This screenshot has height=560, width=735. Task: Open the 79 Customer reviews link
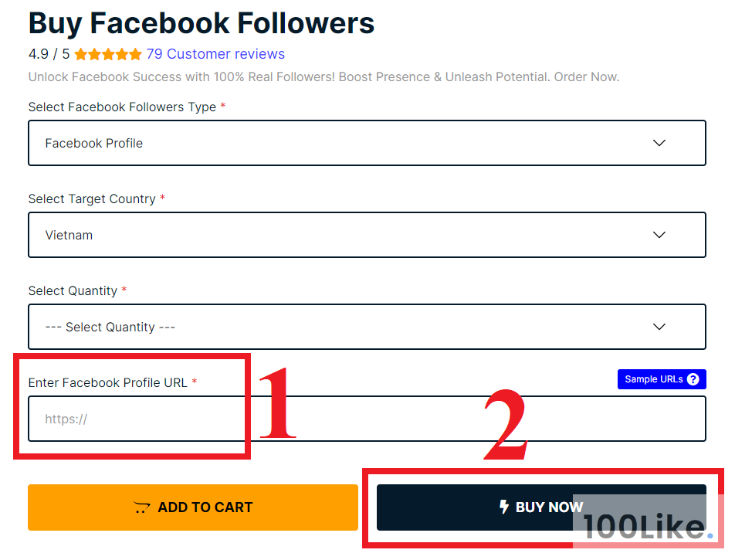(x=215, y=54)
